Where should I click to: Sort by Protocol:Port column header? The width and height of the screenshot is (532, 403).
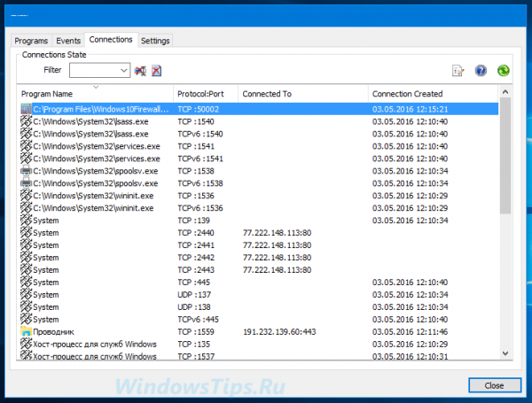[206, 94]
